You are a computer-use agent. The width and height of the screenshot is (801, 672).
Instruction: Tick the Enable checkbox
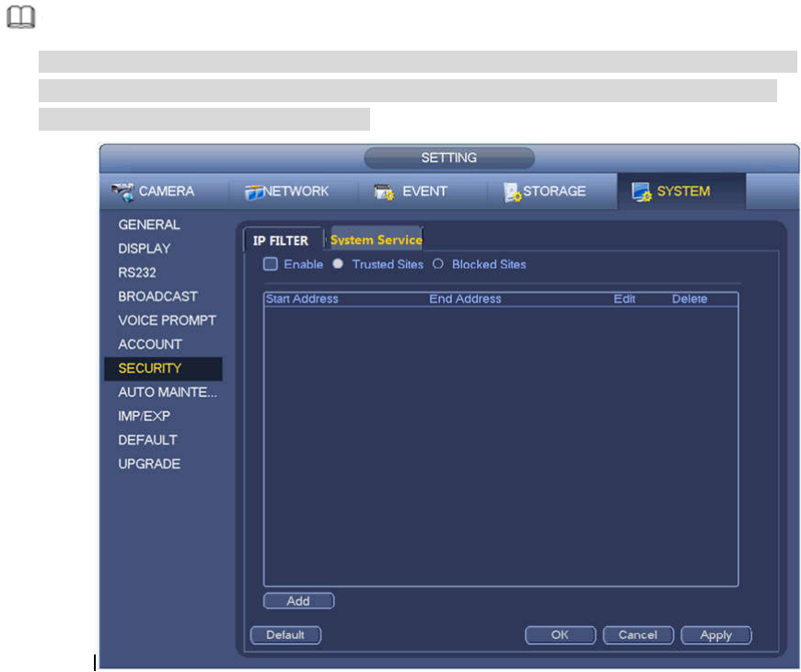point(271,264)
